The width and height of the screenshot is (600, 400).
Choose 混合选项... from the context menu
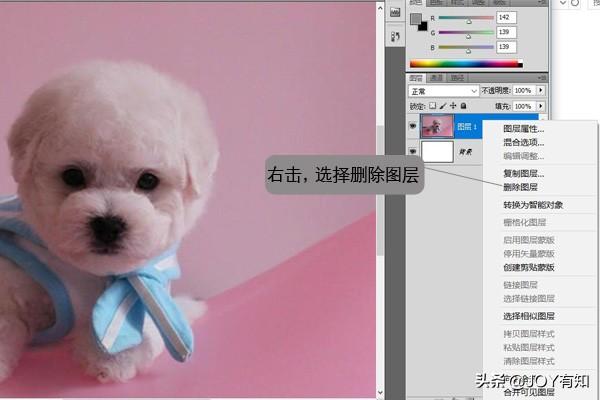(523, 142)
